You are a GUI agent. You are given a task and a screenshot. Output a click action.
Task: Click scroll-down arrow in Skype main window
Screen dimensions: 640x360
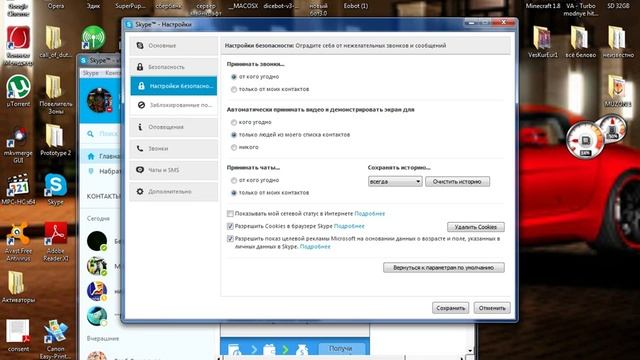coord(470,351)
